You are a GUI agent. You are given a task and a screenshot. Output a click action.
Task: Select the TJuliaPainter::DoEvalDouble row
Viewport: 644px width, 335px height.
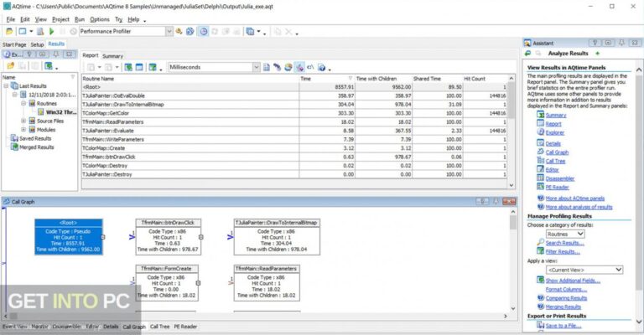tap(294, 95)
